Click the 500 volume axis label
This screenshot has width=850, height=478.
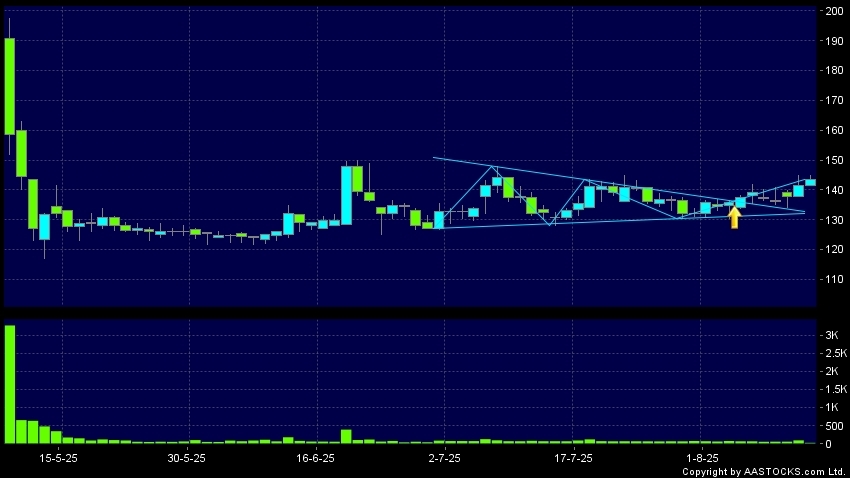tap(834, 426)
